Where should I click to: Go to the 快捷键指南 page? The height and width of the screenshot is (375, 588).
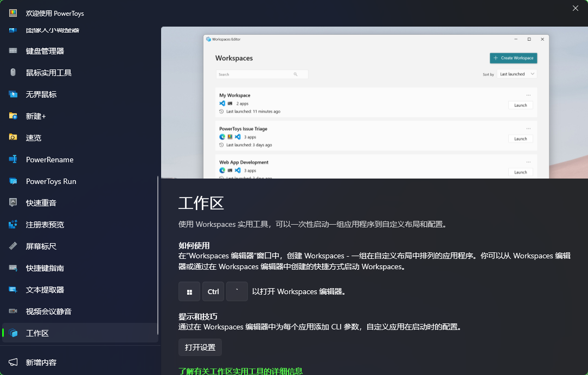point(80,268)
